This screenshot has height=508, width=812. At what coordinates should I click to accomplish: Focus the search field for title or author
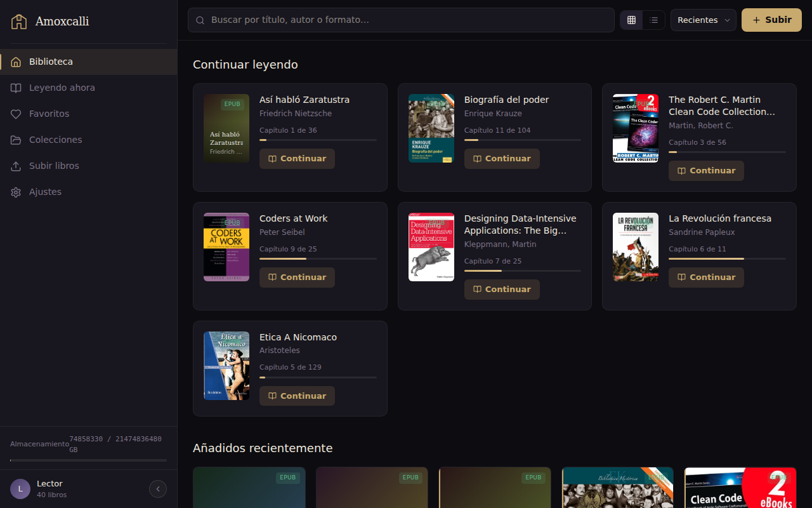[401, 20]
